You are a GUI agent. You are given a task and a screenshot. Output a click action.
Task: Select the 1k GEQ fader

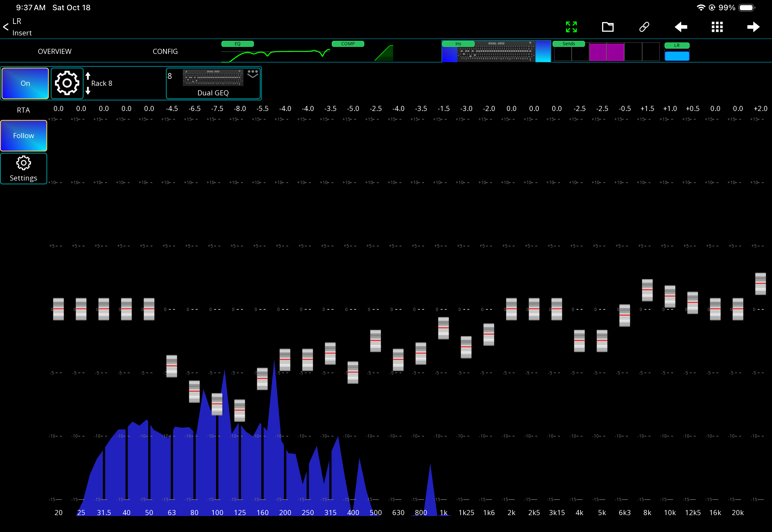pos(443,328)
